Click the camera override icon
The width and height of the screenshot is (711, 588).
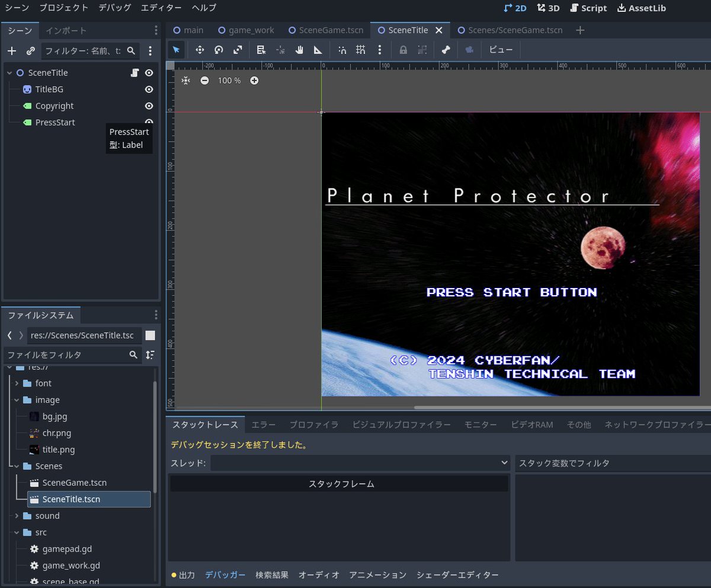tap(469, 50)
